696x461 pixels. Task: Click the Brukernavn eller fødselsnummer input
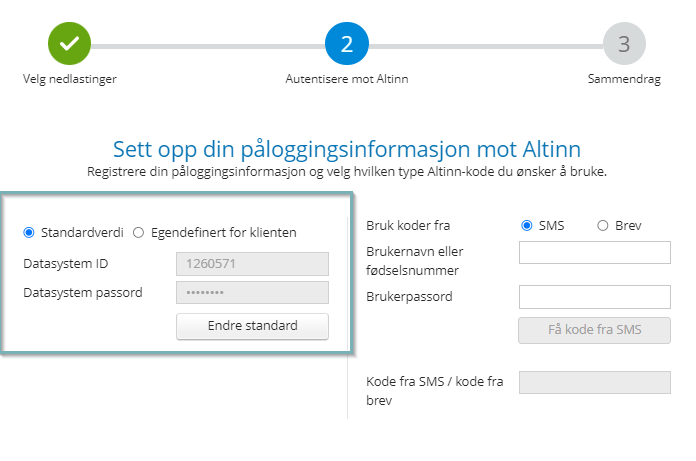595,252
